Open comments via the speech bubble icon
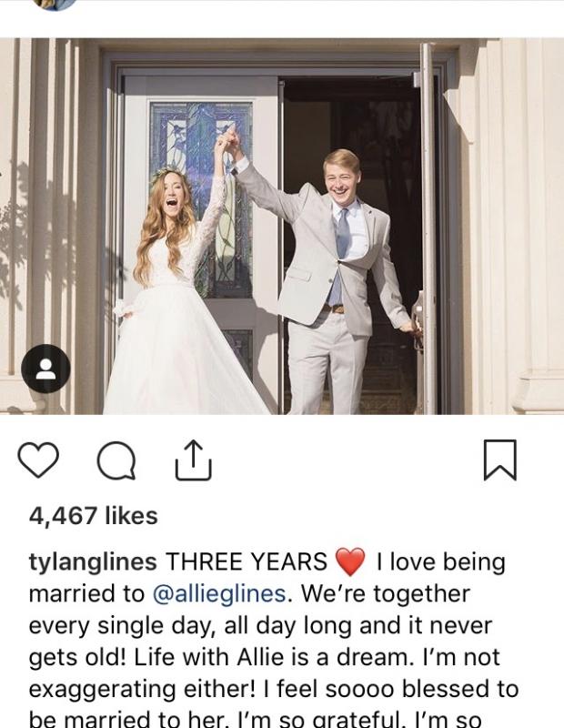564x728 pixels. 116,460
